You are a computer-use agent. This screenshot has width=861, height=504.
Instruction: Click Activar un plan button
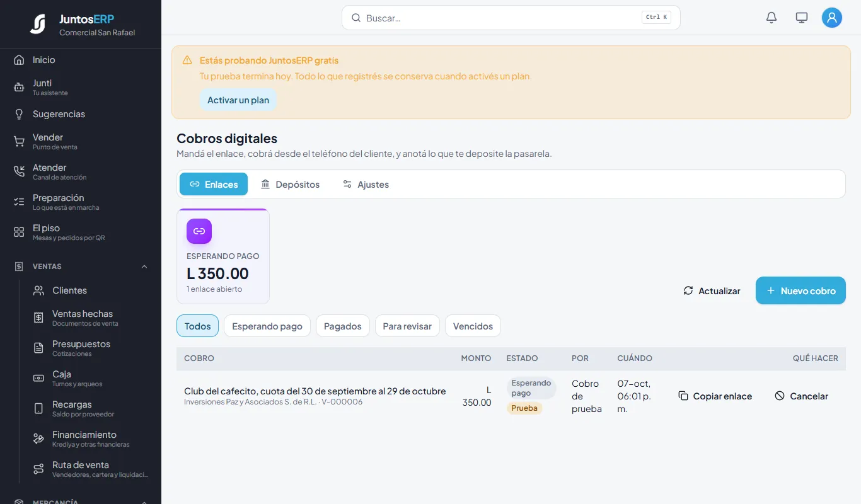pyautogui.click(x=238, y=100)
